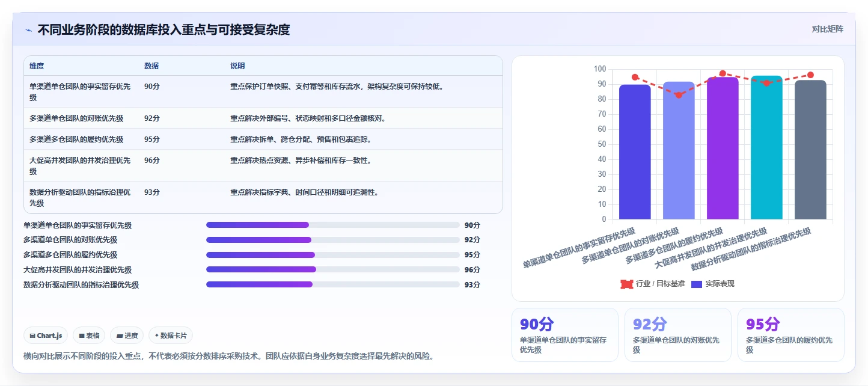This screenshot has width=868, height=386.
Task: Click the violet chart bar for 多渠道多仓团队
Action: [723, 148]
